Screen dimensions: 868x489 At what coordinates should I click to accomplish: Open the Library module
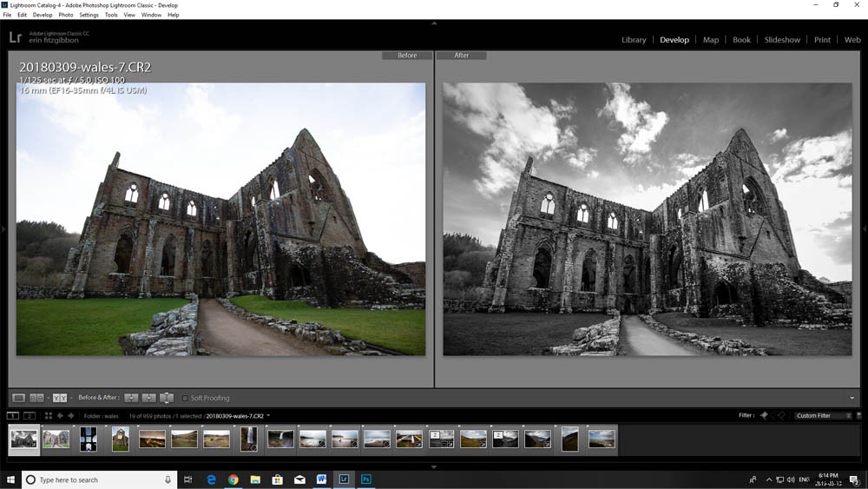click(x=634, y=40)
